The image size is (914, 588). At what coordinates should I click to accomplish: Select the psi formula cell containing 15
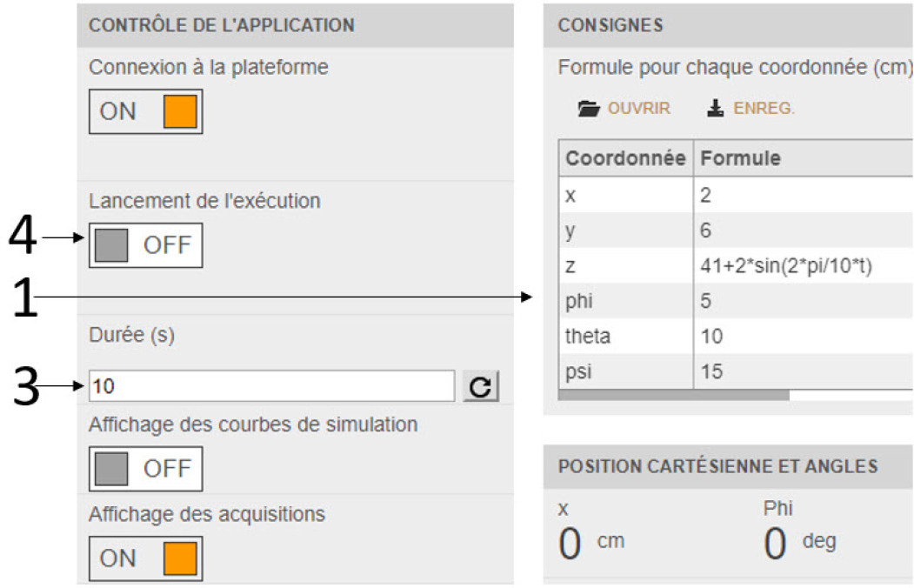click(804, 371)
